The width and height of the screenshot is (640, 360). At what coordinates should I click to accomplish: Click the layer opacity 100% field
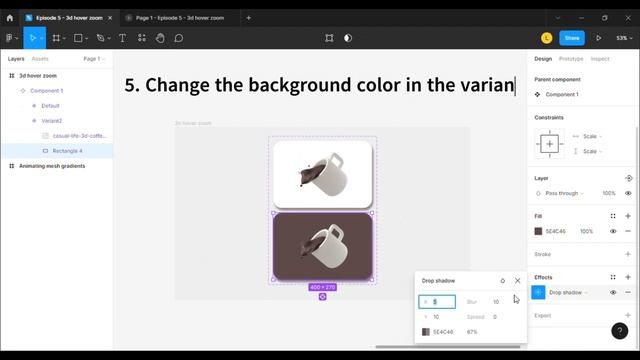click(609, 193)
